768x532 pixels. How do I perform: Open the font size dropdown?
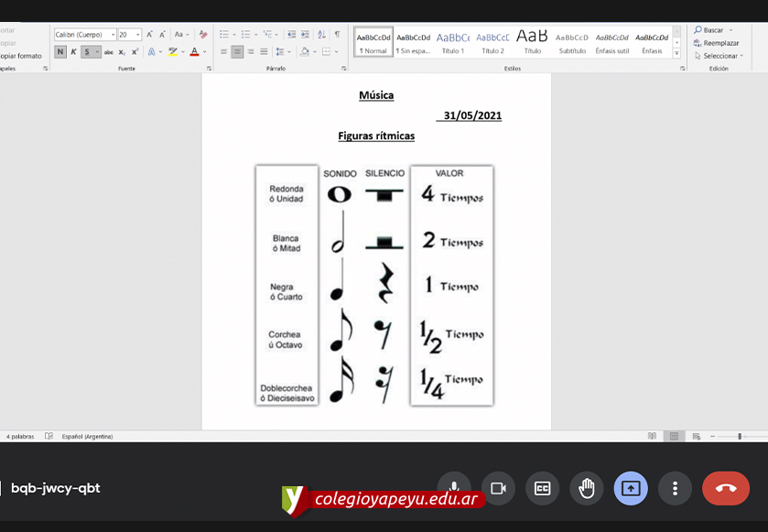point(138,35)
